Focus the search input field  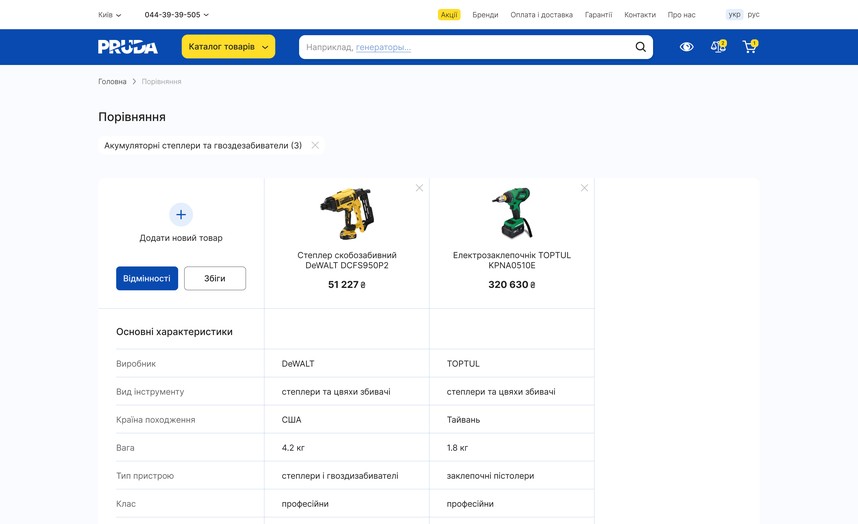[476, 47]
